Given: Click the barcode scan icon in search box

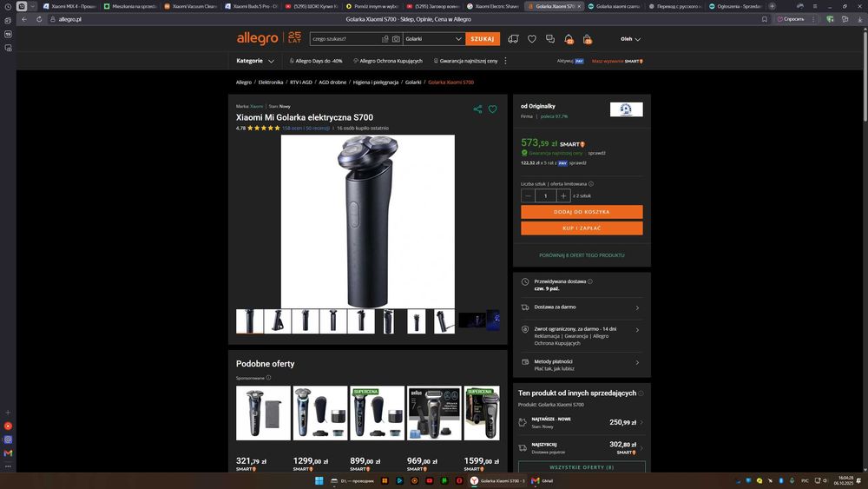Looking at the screenshot, I should pos(385,39).
